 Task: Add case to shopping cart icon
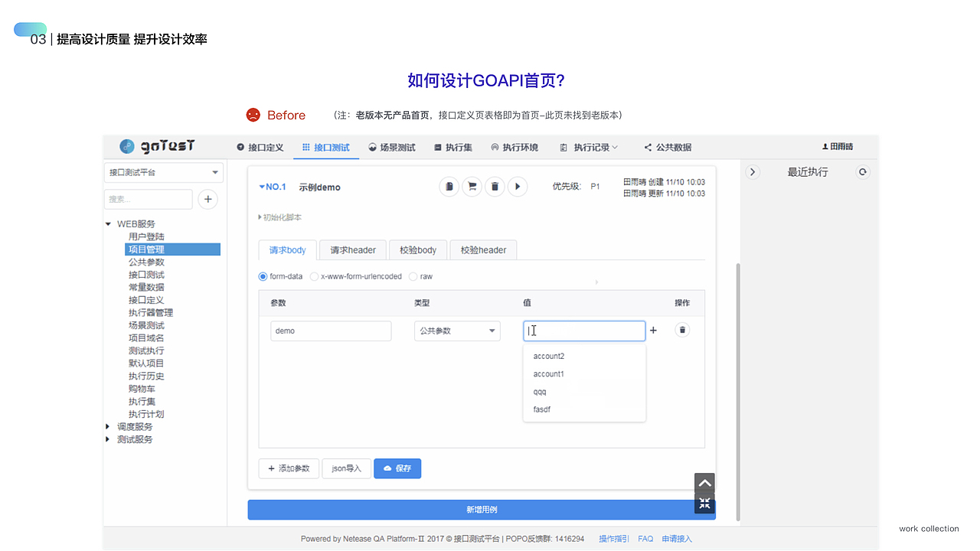point(472,186)
